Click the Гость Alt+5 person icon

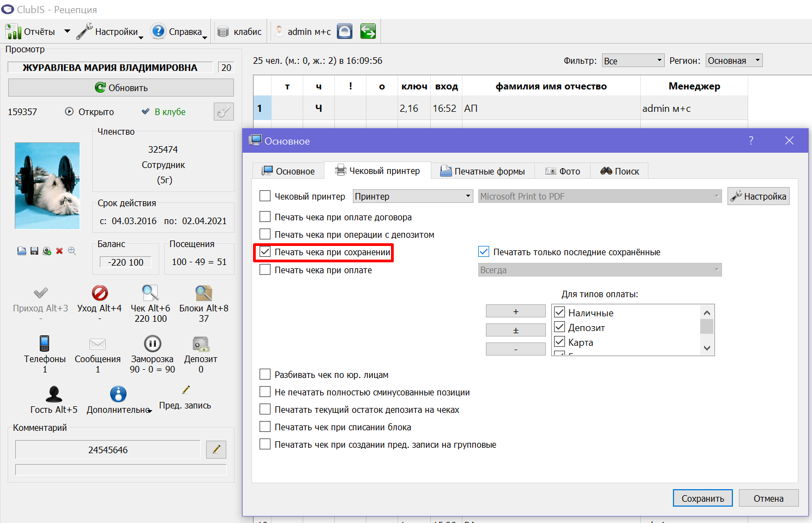[x=54, y=394]
